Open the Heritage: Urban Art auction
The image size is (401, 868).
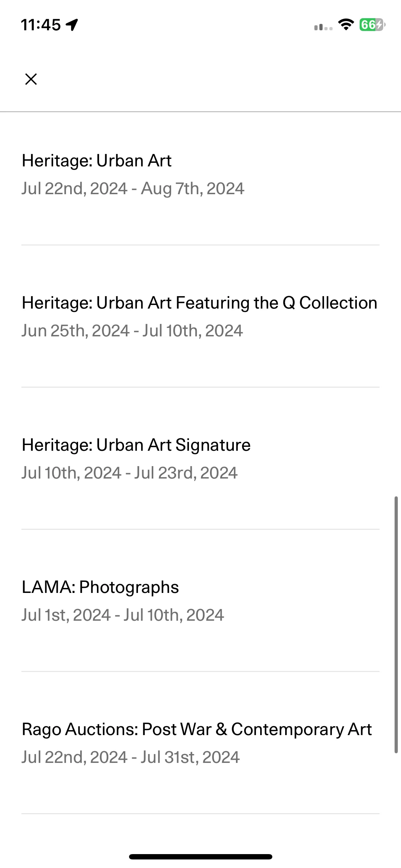click(97, 160)
